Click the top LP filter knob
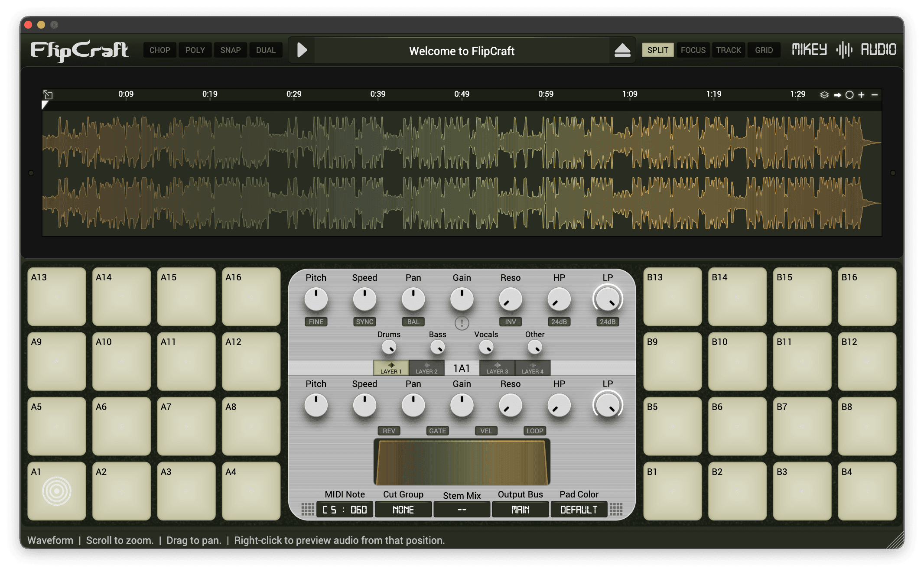Screen dimensions: 924x572 tap(607, 299)
